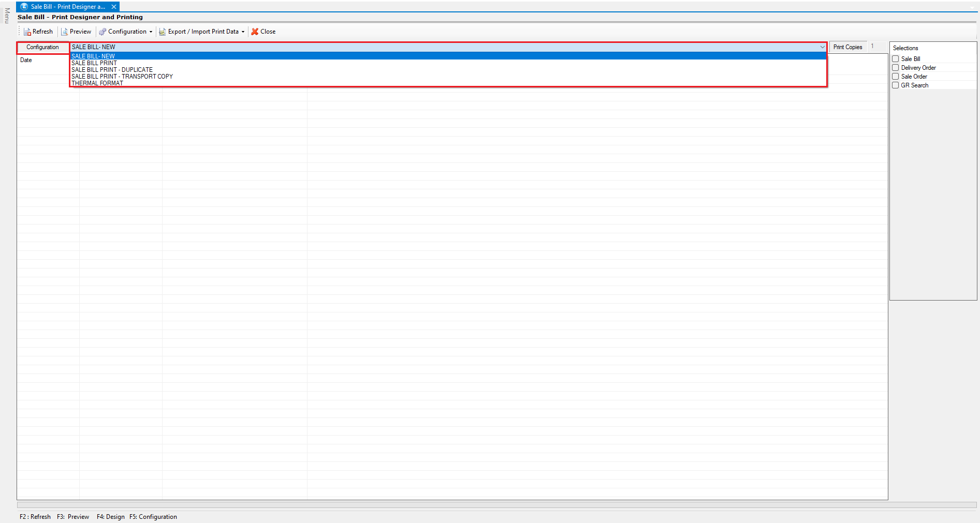Open Export / Import Print Data dropdown arrow
980x523 pixels.
(x=243, y=32)
